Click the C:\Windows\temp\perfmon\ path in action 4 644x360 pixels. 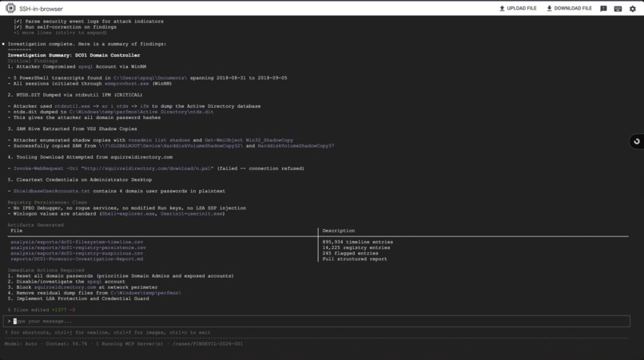click(145, 293)
